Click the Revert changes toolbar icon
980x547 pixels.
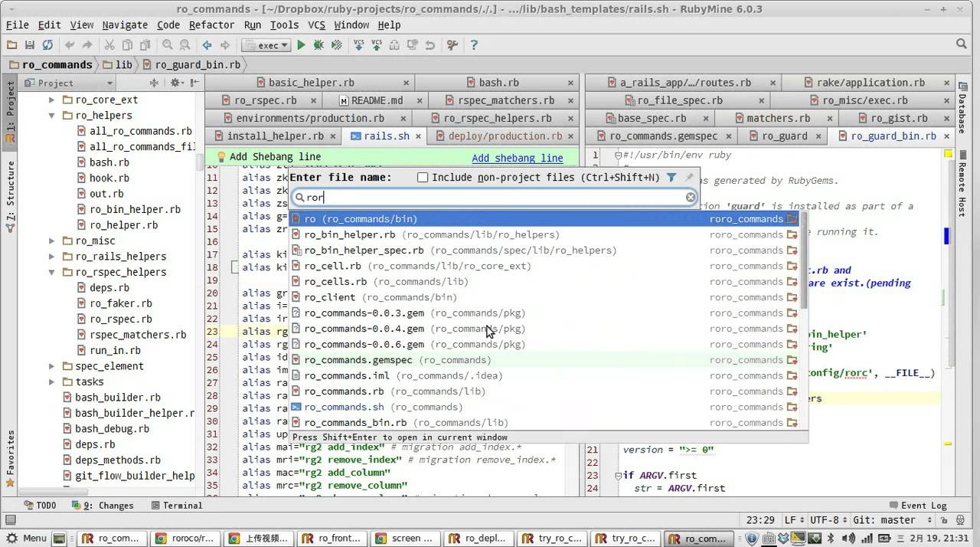(x=430, y=45)
